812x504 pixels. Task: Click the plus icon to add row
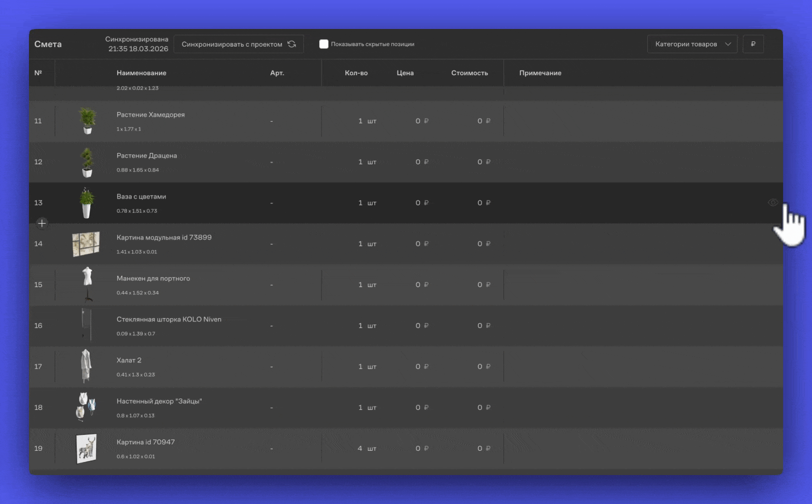click(42, 224)
